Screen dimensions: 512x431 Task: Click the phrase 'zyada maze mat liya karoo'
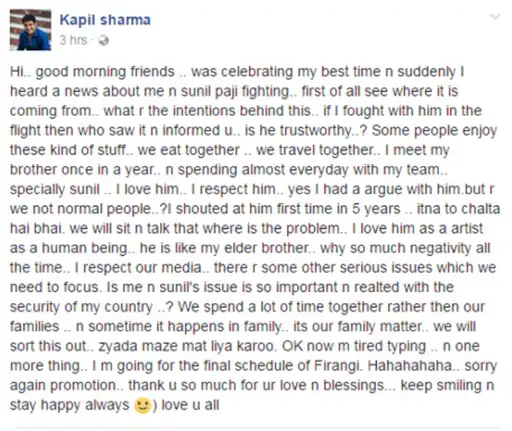[187, 346]
